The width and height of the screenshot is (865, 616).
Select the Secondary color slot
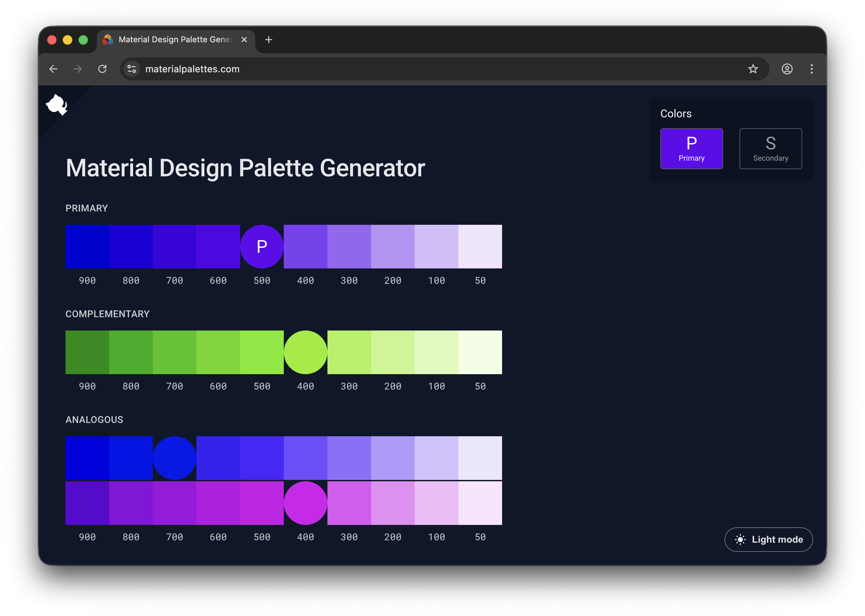coord(771,148)
